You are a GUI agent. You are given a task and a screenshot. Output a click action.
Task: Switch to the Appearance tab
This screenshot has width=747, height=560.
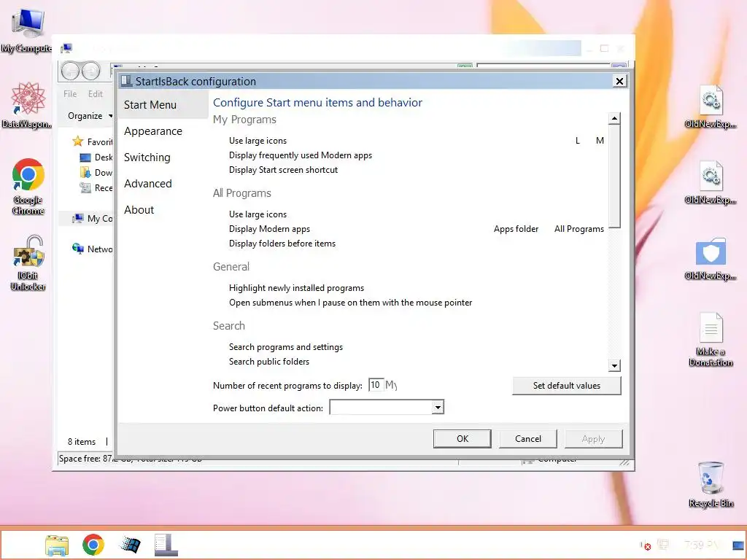tap(153, 131)
